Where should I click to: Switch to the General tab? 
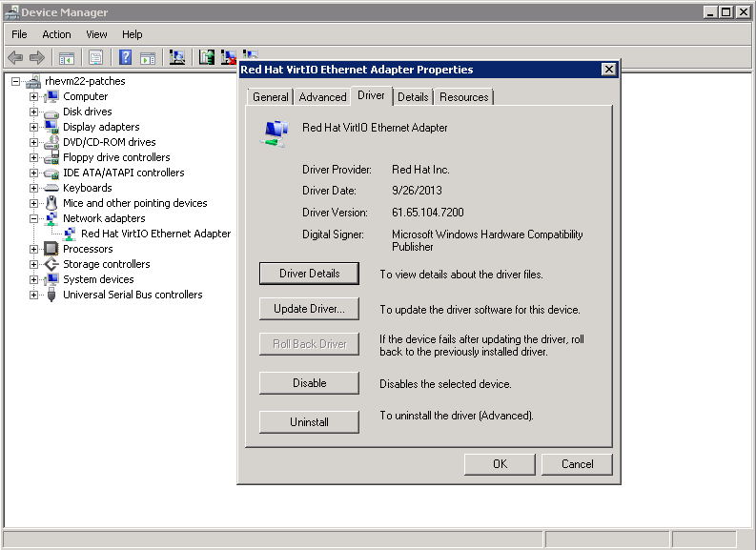pyautogui.click(x=271, y=97)
